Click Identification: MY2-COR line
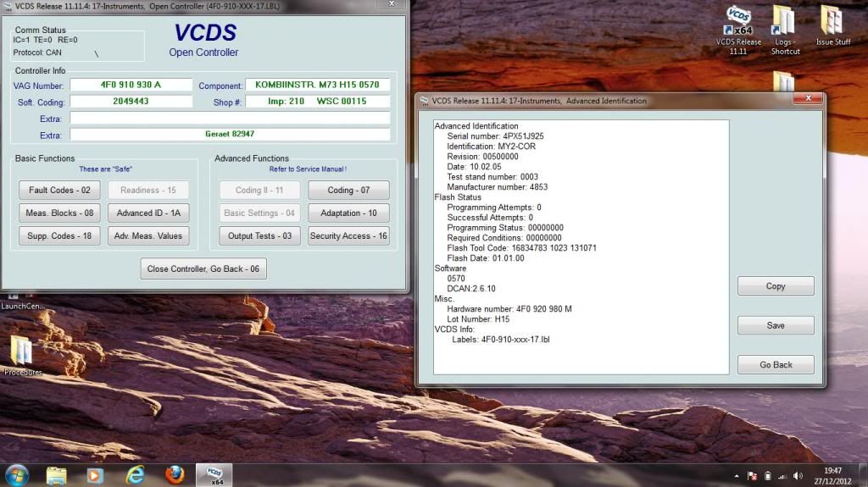Image resolution: width=868 pixels, height=487 pixels. [492, 146]
